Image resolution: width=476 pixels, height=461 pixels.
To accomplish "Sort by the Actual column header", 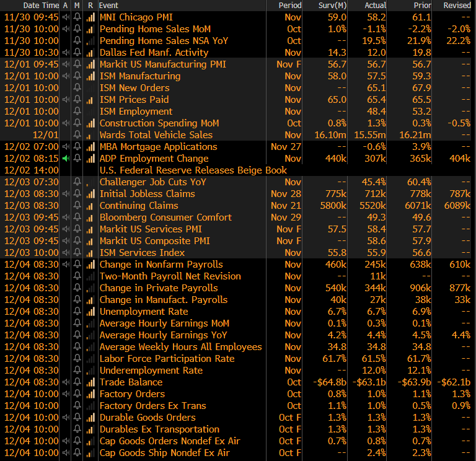I will (x=376, y=5).
